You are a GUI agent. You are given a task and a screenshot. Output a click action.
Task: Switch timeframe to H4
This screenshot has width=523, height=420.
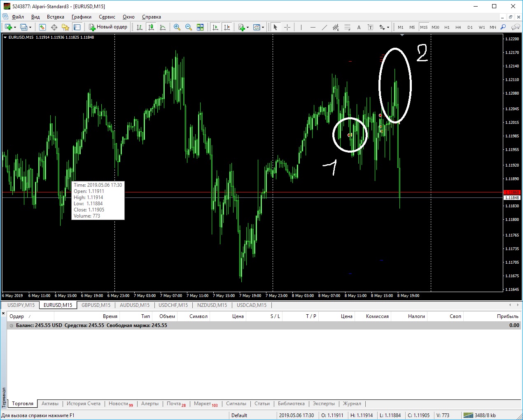[458, 27]
